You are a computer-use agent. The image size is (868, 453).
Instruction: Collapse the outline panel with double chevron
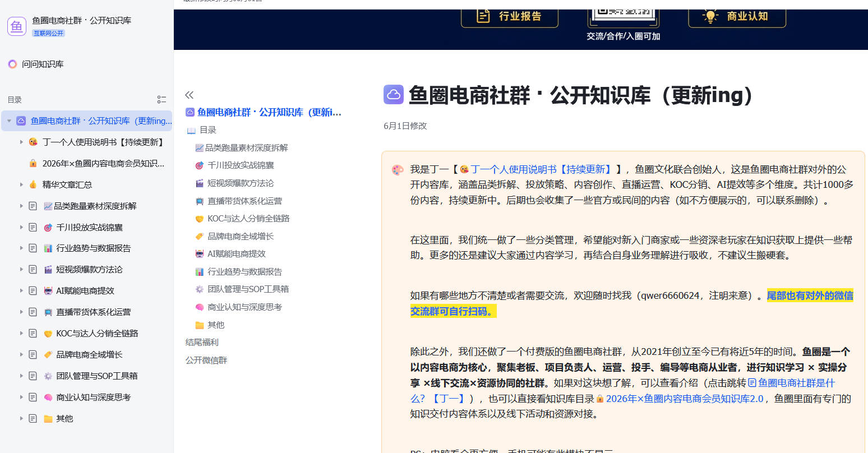tap(190, 95)
